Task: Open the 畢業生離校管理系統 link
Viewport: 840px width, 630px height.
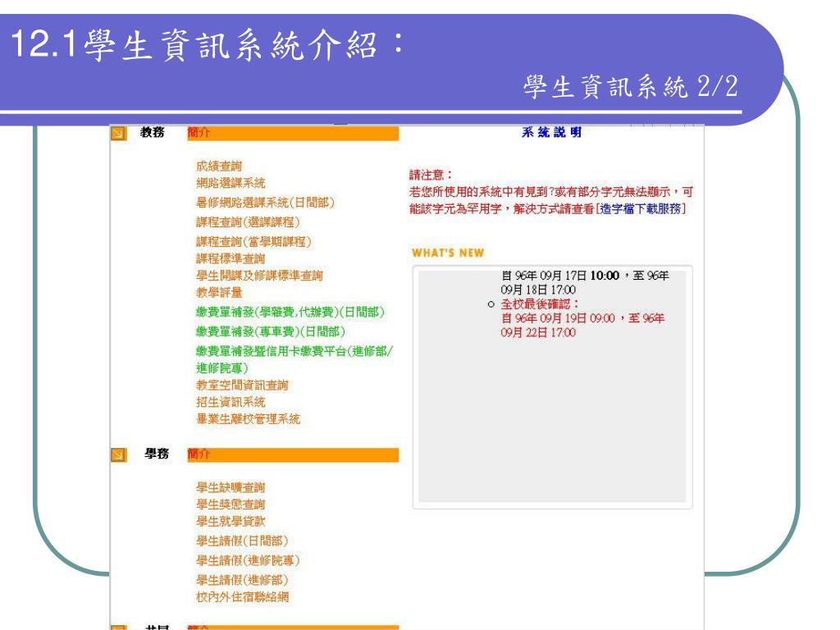Action: pos(248,419)
